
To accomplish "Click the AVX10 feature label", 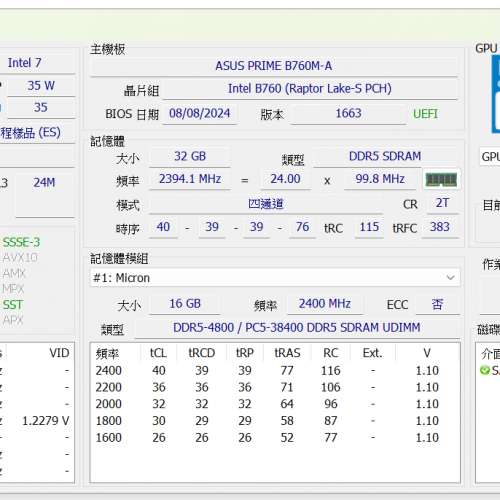I will [x=20, y=258].
